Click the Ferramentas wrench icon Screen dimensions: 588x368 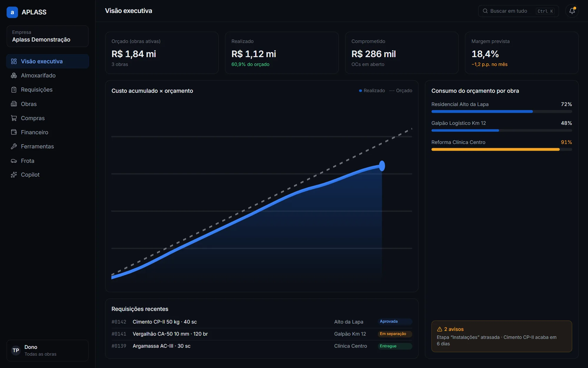point(14,146)
